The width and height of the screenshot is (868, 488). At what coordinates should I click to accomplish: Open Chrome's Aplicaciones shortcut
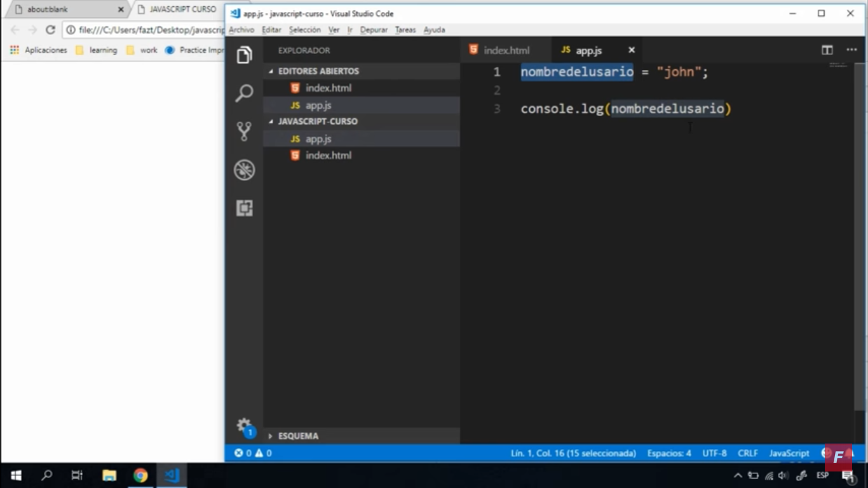(39, 50)
